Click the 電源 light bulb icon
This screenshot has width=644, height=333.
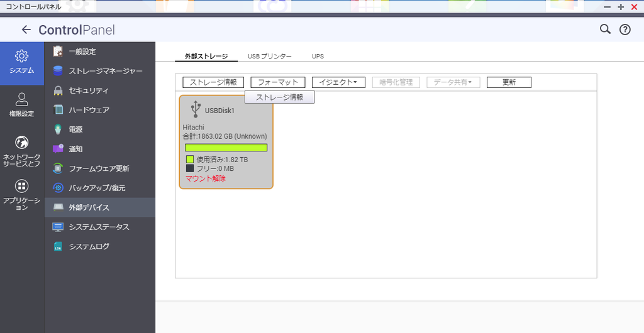click(58, 129)
